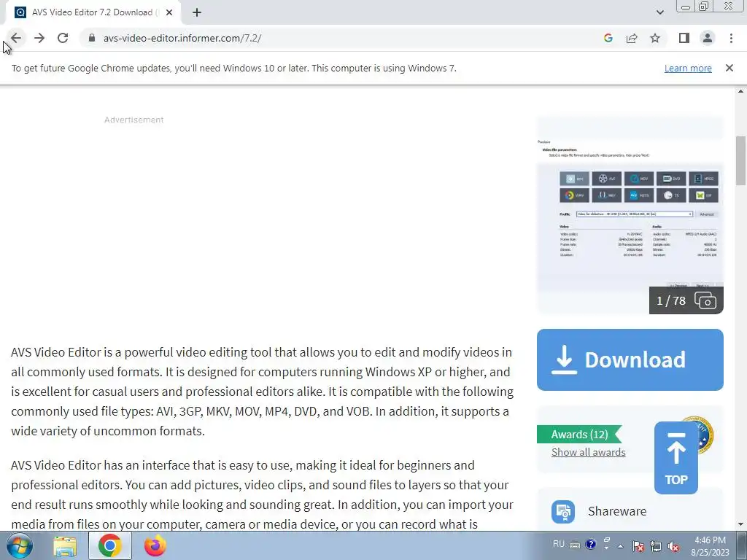The image size is (747, 560).
Task: Open a new browser tab
Action: tap(197, 12)
